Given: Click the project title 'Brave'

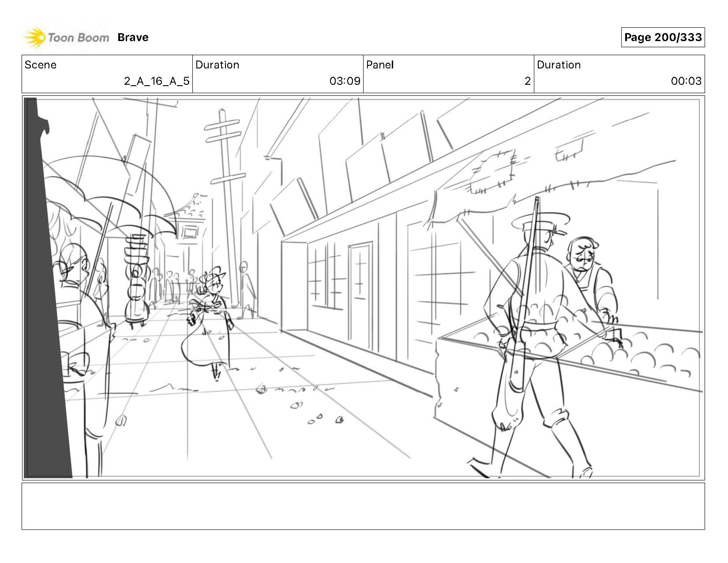Looking at the screenshot, I should (x=133, y=38).
